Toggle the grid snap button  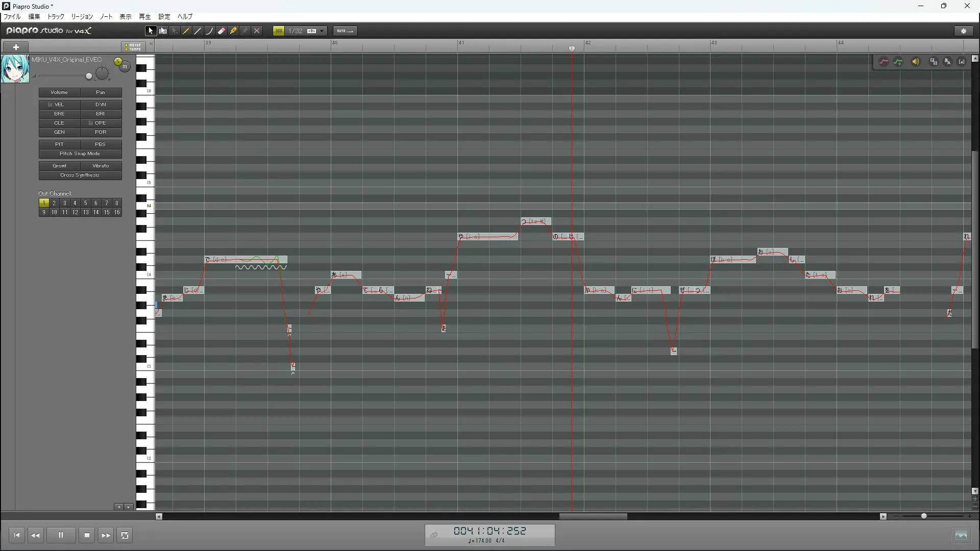279,31
